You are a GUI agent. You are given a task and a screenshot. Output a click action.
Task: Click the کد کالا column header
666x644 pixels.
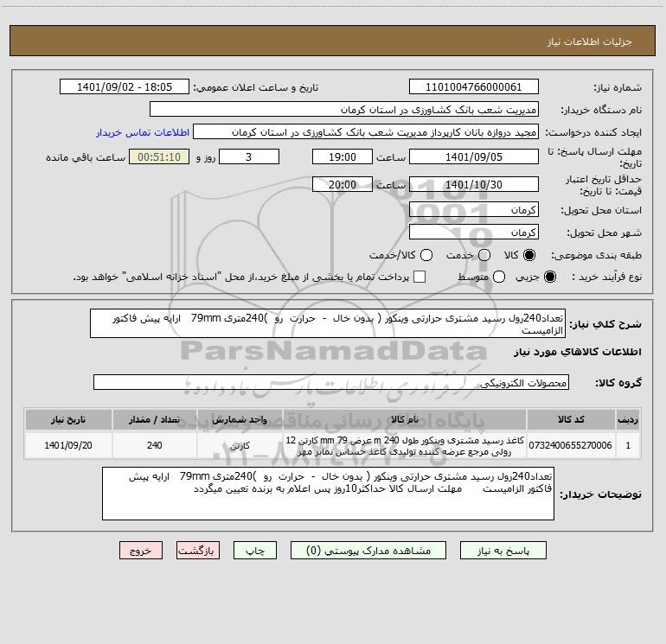571,419
